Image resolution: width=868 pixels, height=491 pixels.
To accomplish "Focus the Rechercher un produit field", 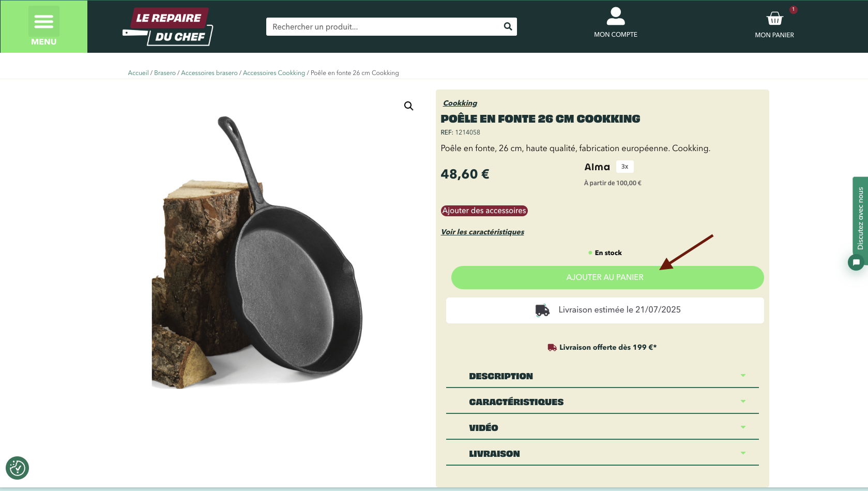I will (384, 26).
